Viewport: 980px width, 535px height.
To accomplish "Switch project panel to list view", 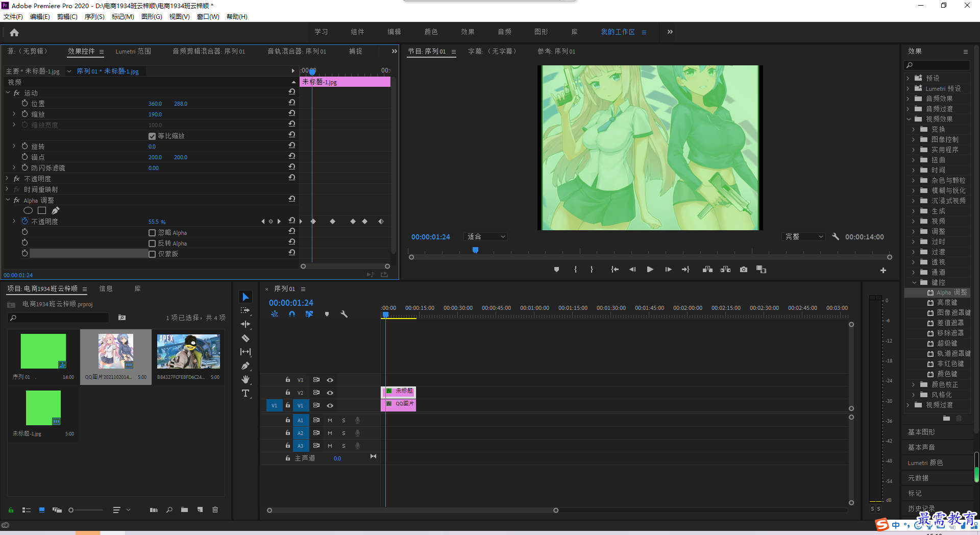I will pyautogui.click(x=27, y=509).
